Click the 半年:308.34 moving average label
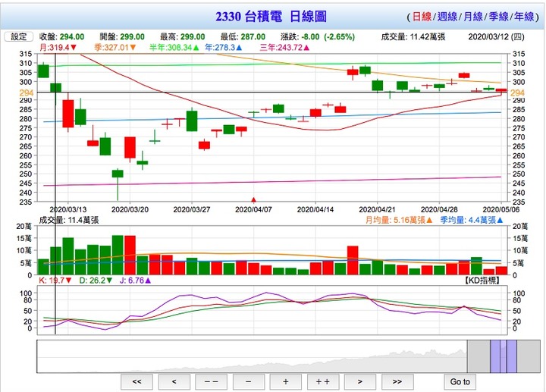Screen dimensions: 546x392 pos(174,47)
